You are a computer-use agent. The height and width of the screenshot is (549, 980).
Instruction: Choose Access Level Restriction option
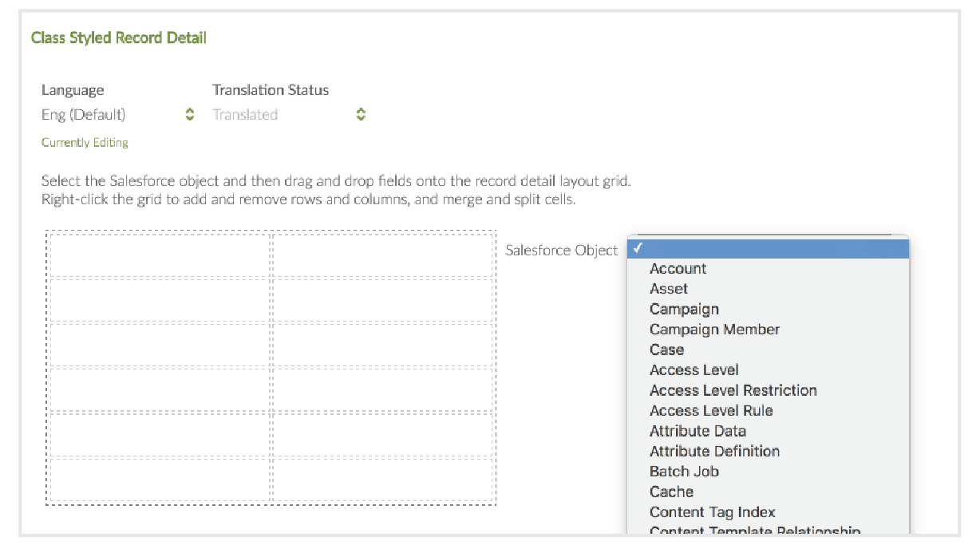733,390
